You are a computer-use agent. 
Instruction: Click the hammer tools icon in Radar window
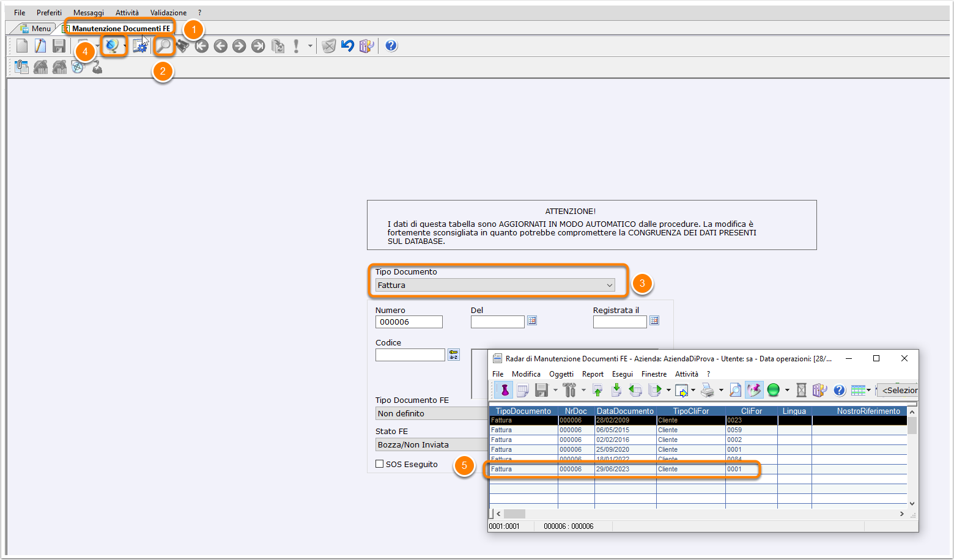pos(569,390)
